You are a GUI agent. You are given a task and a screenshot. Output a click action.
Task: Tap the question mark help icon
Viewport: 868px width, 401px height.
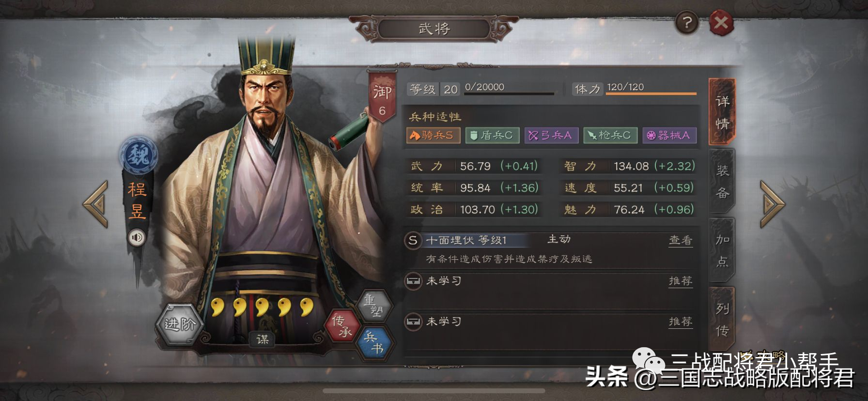[x=687, y=22]
